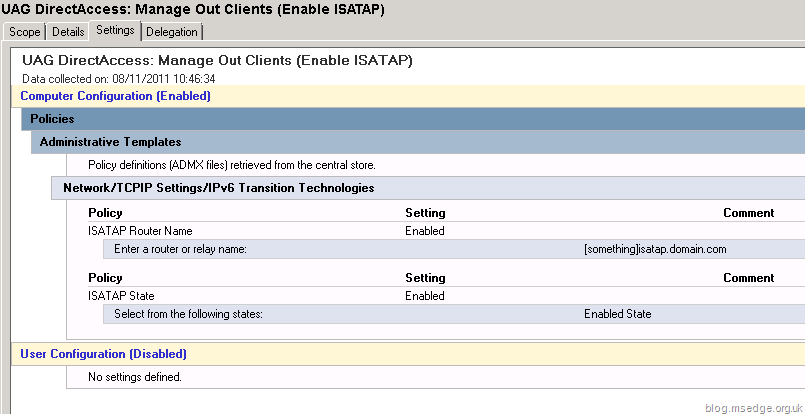Click the first Comment column header
Image resolution: width=805 pixels, height=414 pixels.
point(748,213)
